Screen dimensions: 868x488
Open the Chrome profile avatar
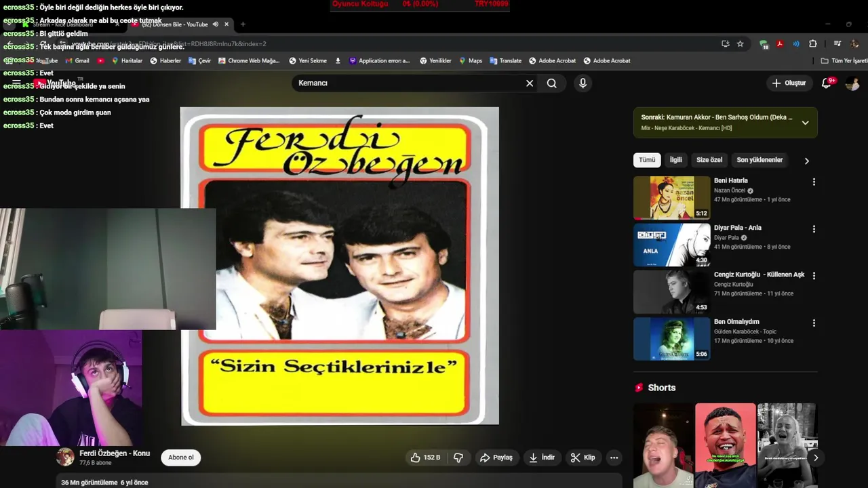coord(855,43)
